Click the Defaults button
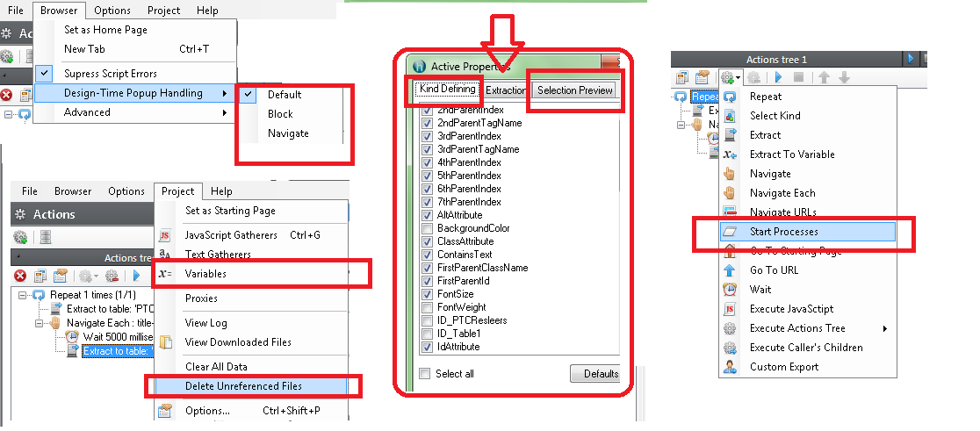Screen dimensions: 980x431 [594, 374]
